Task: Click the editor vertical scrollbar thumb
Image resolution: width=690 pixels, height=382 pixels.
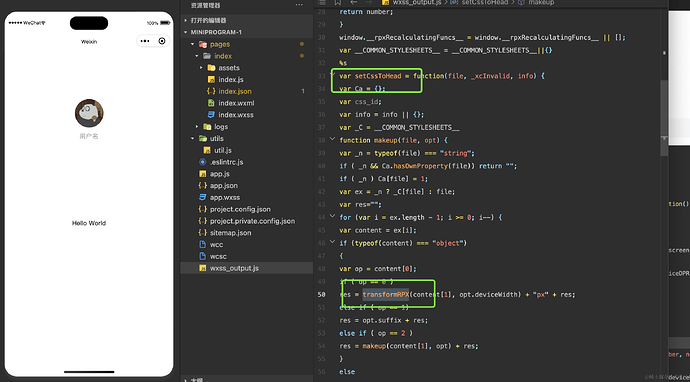Action: [664, 118]
